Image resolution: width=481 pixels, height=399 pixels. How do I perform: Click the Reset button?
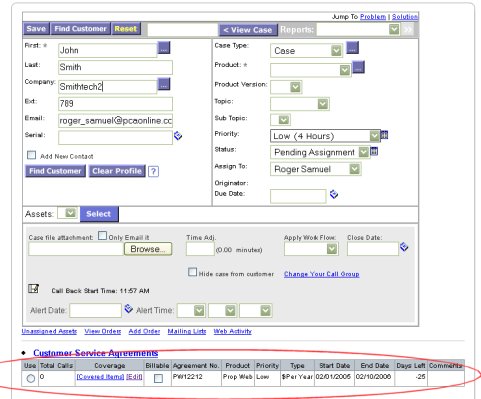[x=126, y=29]
